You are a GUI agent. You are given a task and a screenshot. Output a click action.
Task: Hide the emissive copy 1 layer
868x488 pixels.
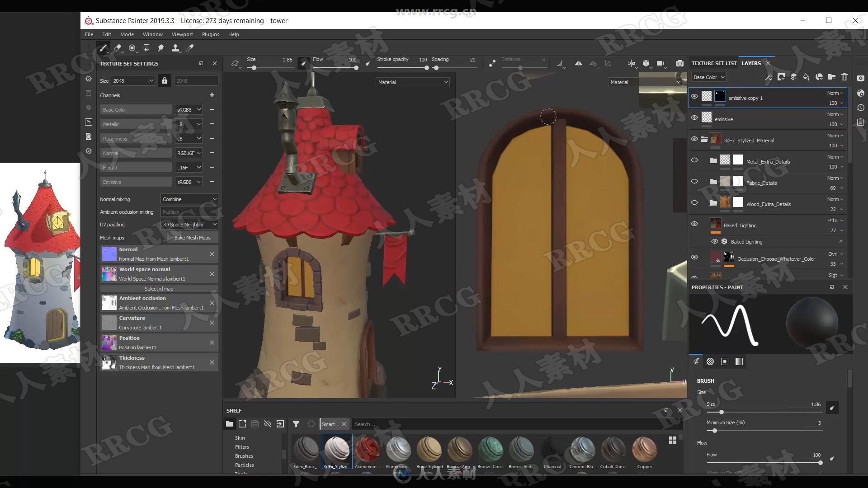pos(694,96)
